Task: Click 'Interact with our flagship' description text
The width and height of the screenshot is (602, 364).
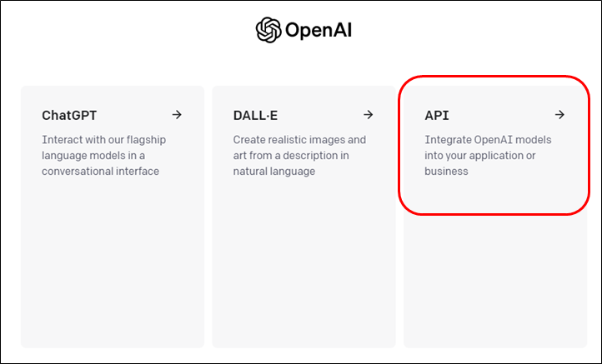Action: (x=104, y=140)
